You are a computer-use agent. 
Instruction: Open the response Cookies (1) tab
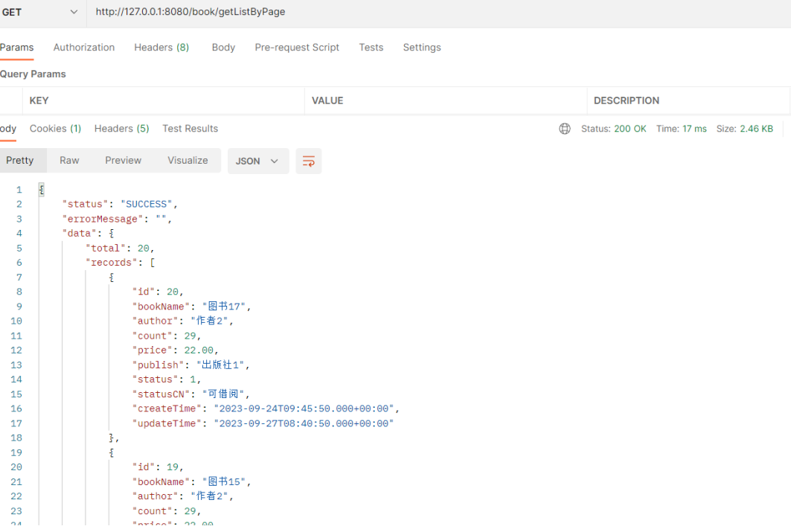click(x=55, y=129)
